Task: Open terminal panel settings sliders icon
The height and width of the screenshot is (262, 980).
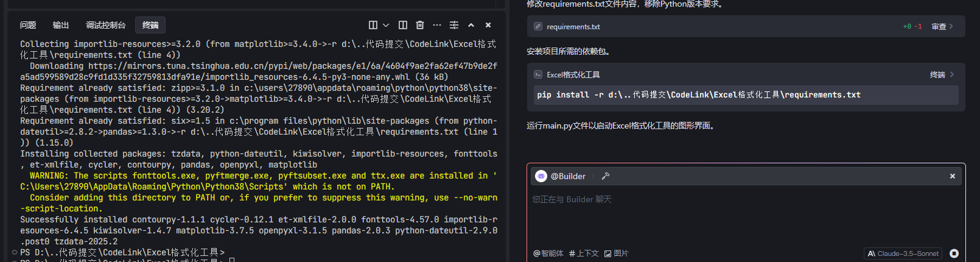Action: 454,25
